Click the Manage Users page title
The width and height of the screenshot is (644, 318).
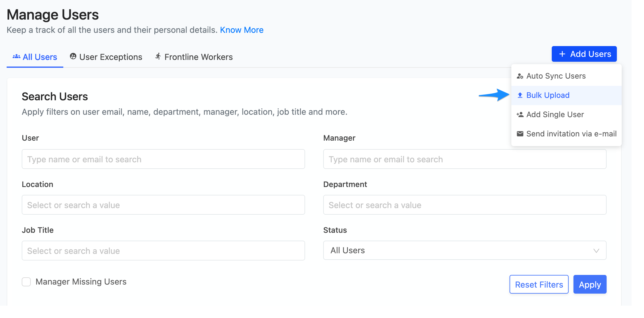(53, 15)
